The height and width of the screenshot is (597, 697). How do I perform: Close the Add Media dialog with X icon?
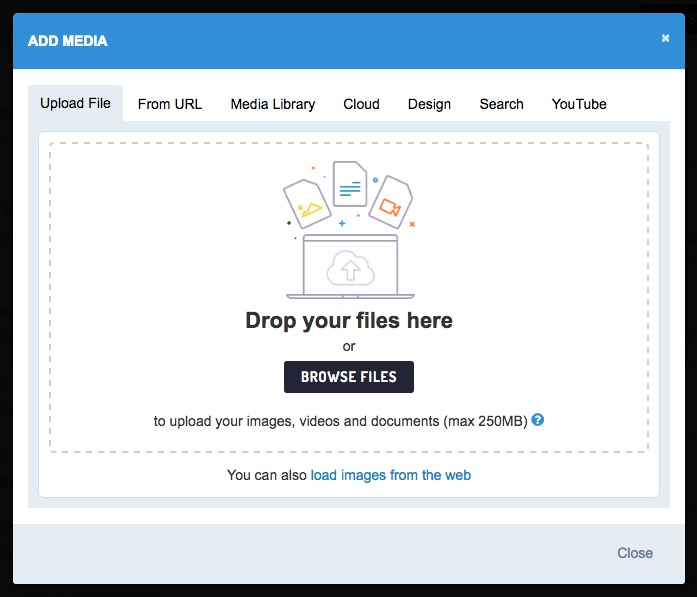click(x=666, y=38)
